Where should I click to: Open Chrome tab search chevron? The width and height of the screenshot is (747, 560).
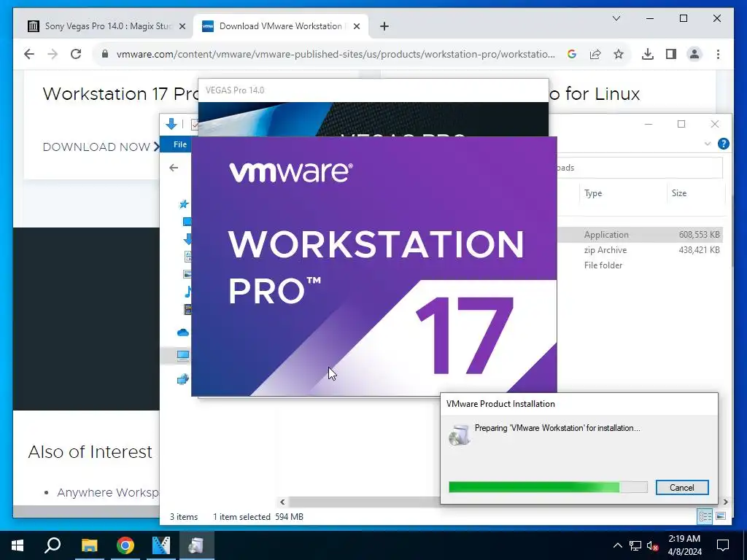tap(616, 18)
